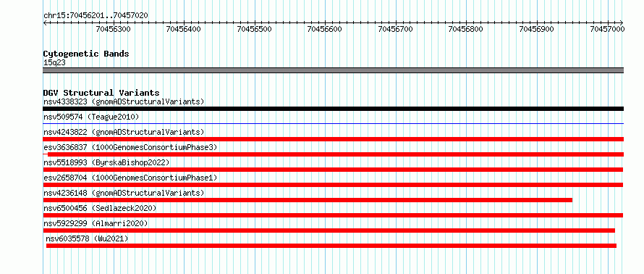Open esv3636837 (1000GenomesConsortiumPhase3) label
The height and width of the screenshot is (274, 644).
[x=130, y=147]
